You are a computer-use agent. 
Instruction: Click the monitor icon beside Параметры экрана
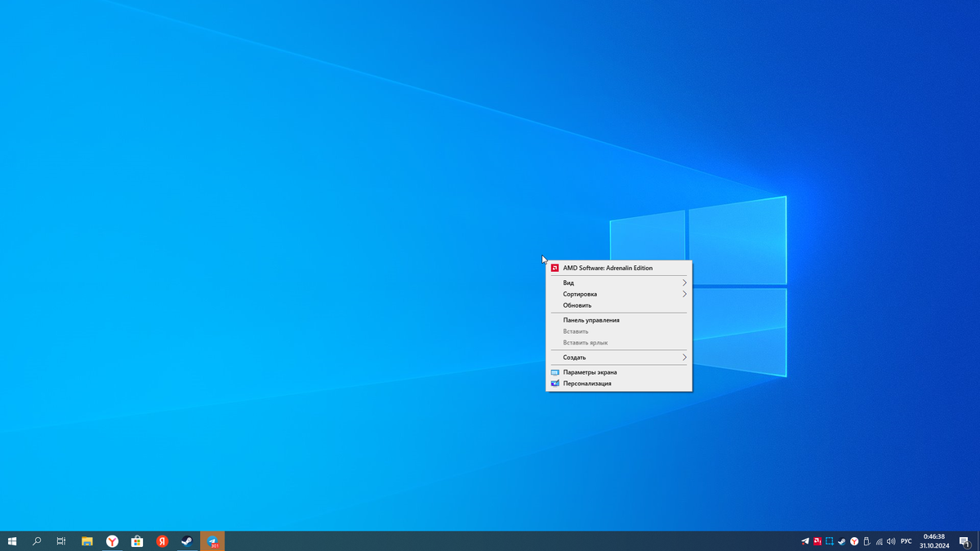coord(555,372)
